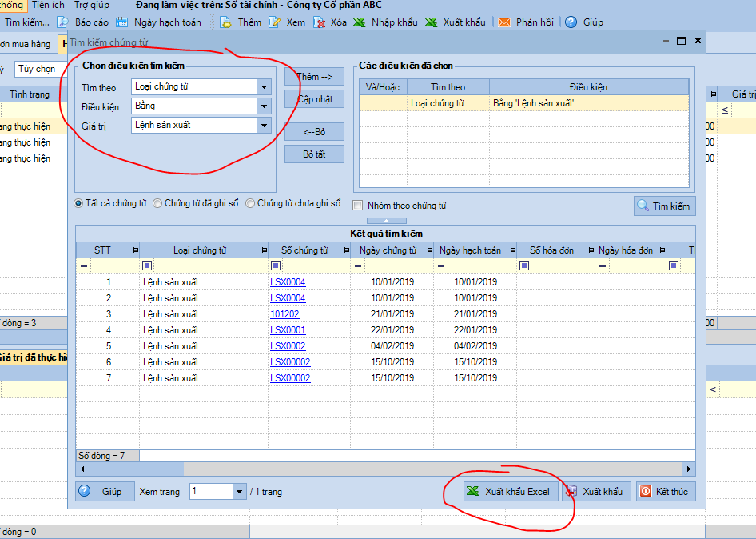Pin the Loại chứng từ column
The width and height of the screenshot is (756, 539).
click(x=263, y=250)
